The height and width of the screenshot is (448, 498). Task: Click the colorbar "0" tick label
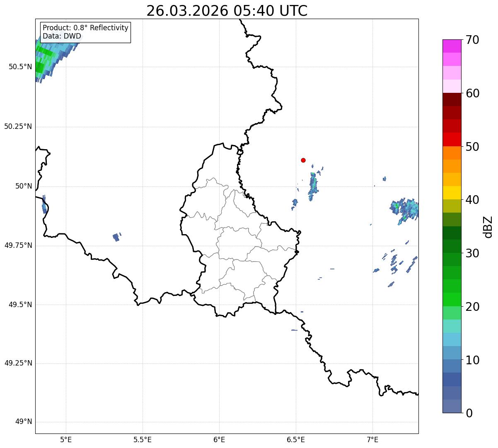pos(469,413)
